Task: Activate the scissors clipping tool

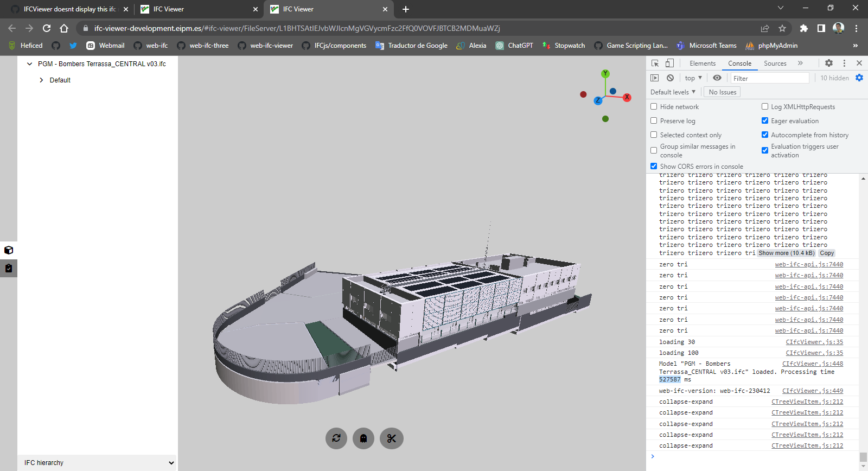Action: tap(392, 438)
